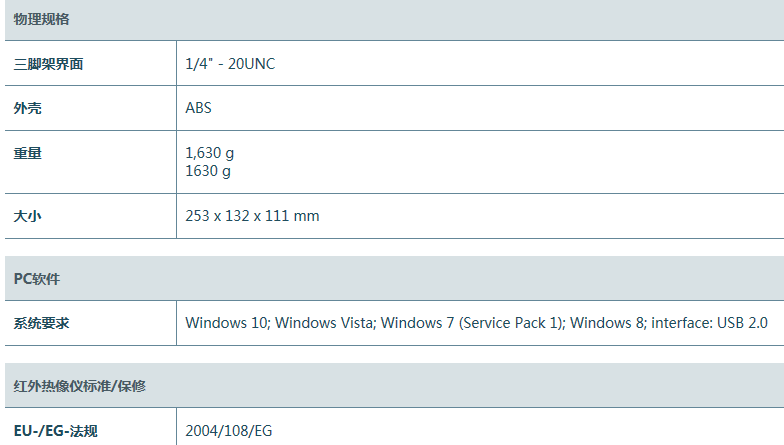Click the 1/4" - 20UNC value
784x445 pixels.
230,64
